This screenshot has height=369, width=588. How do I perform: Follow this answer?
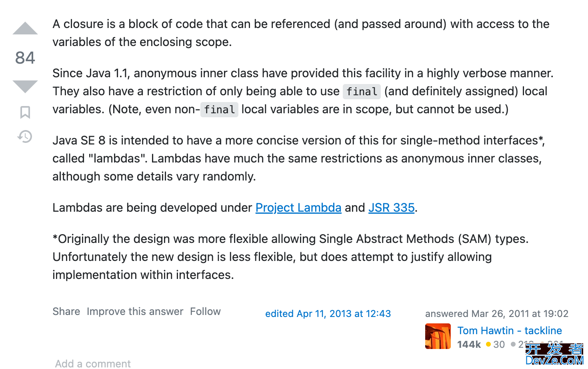click(205, 311)
